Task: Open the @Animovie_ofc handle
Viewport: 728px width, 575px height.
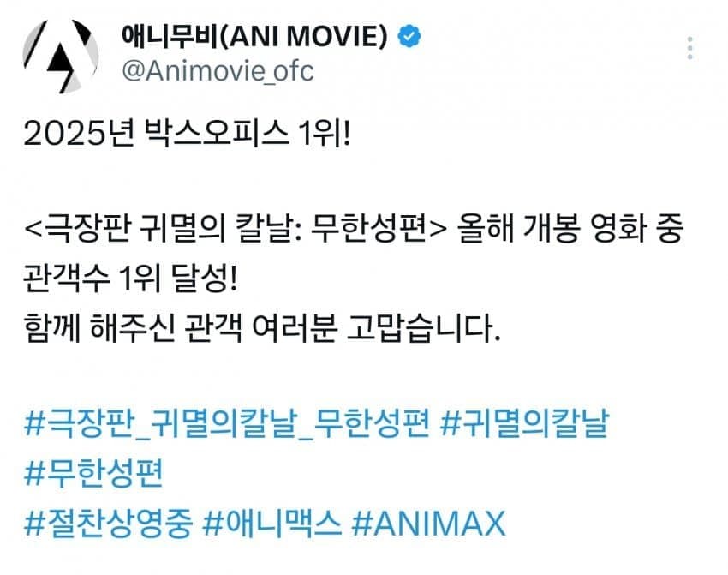Action: click(218, 71)
